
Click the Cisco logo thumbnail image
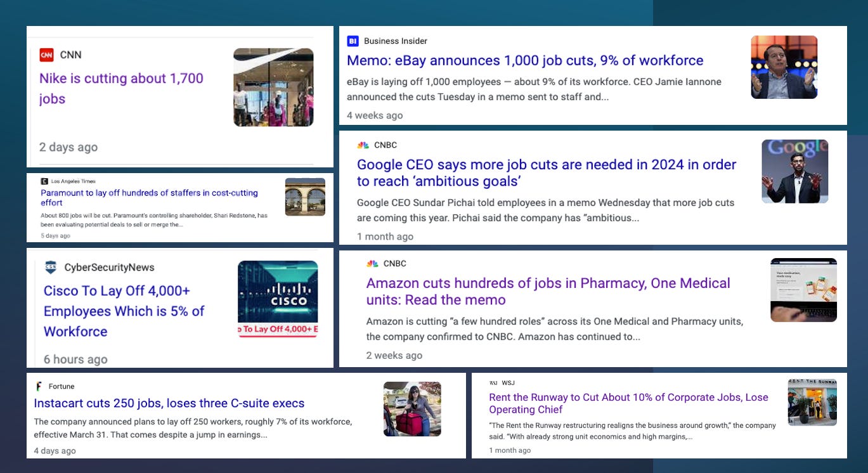[278, 299]
